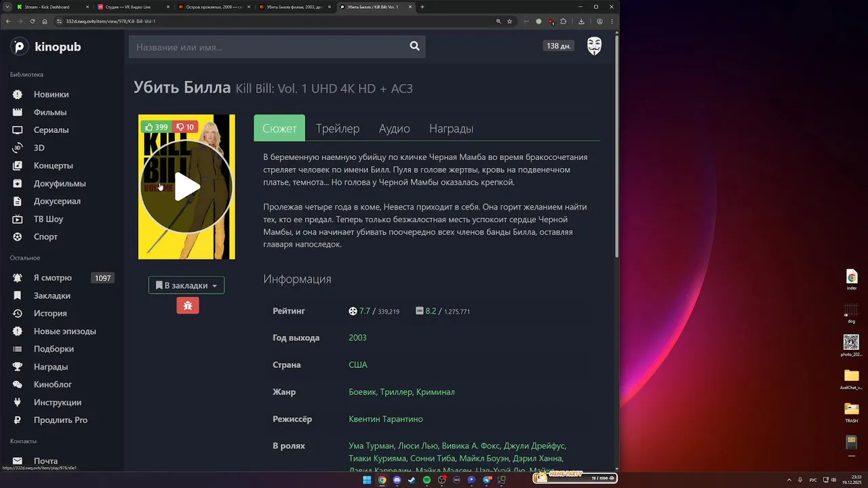Click actor Ума Турман link
Screen dimensions: 868x488
click(371, 446)
